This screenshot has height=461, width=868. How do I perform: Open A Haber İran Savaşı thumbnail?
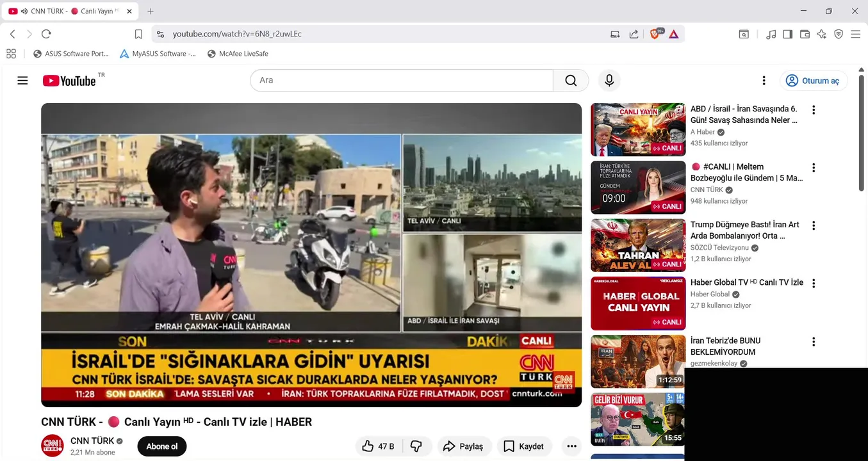[x=638, y=129]
